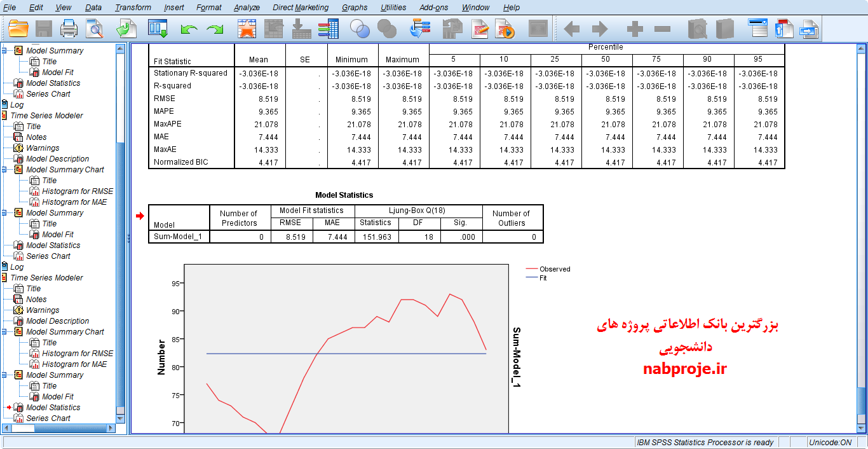The height and width of the screenshot is (449, 868).
Task: Click the Go to Variable icon
Action: 301,29
